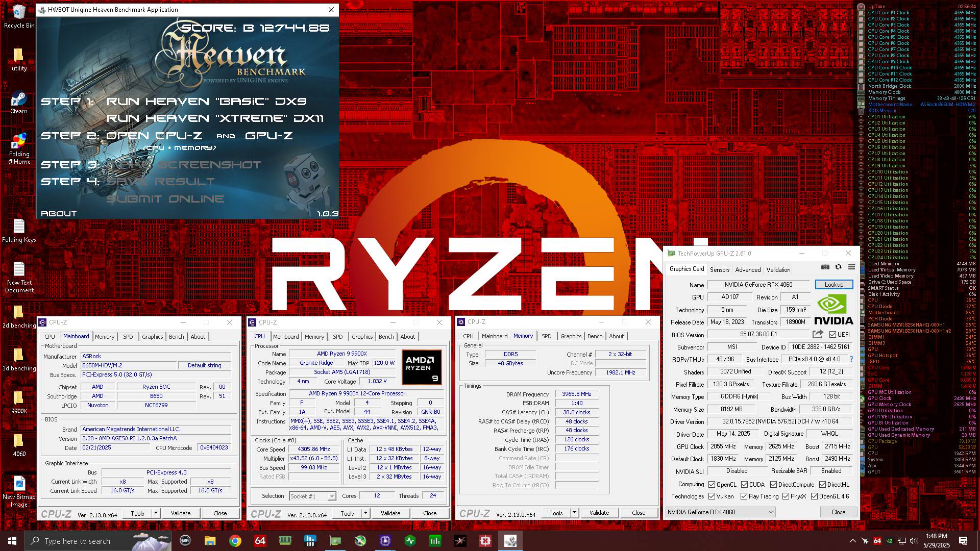Click Run Heaven Xtreme DX11 step
Image resolution: width=980 pixels, height=551 pixels.
point(215,118)
